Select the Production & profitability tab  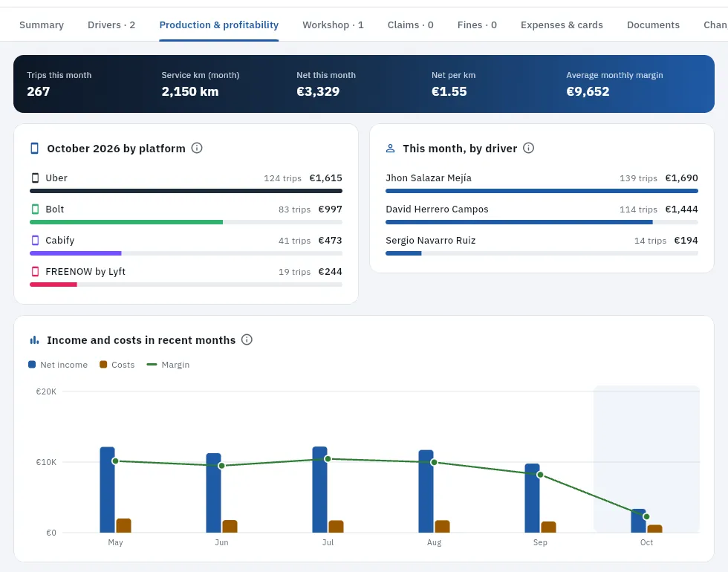(218, 25)
